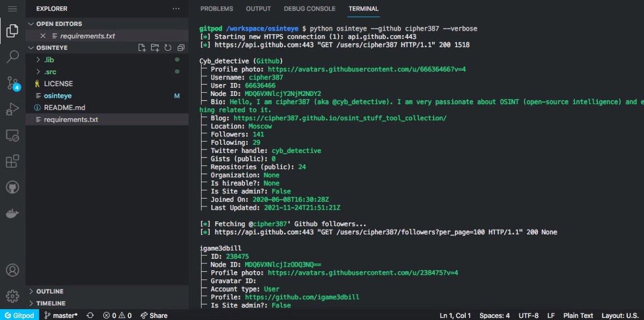Open the Explorer view in activity bar
Viewport: 644px width, 320px height.
(x=12, y=31)
